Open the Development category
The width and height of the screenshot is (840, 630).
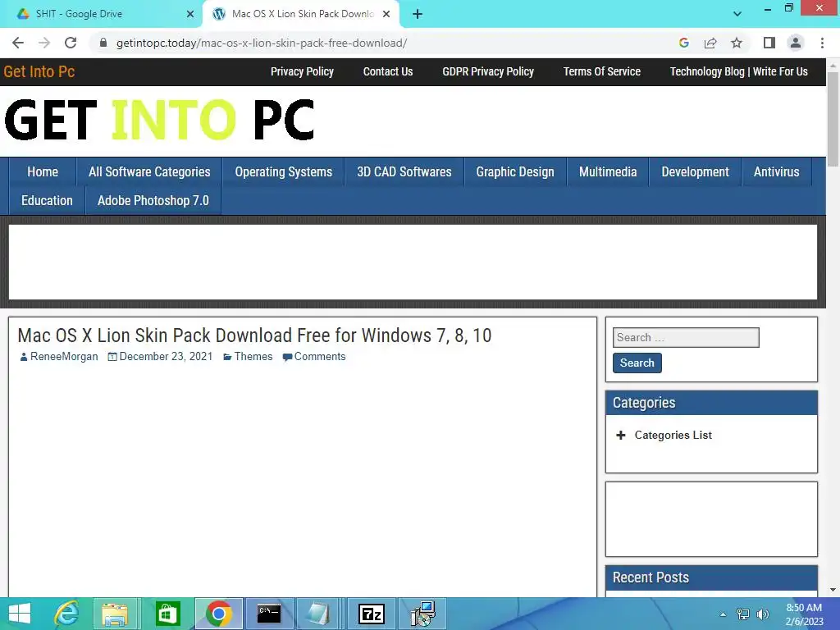(695, 172)
